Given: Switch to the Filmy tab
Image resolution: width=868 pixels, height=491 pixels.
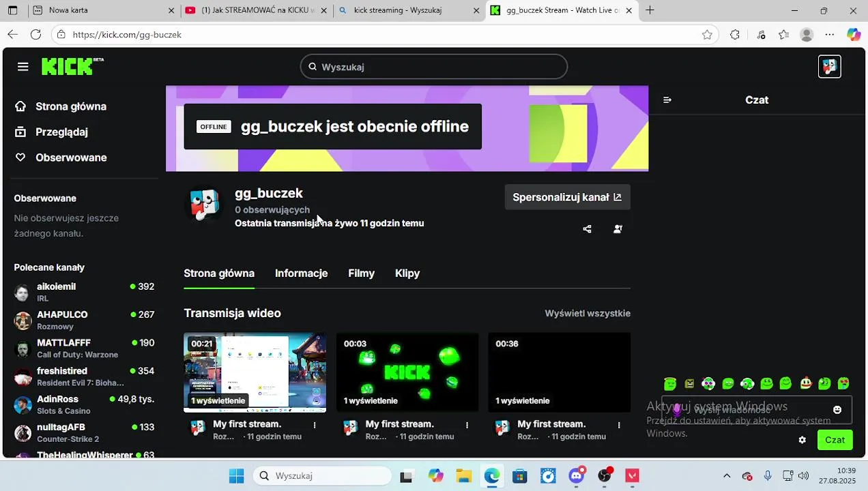Looking at the screenshot, I should [362, 273].
